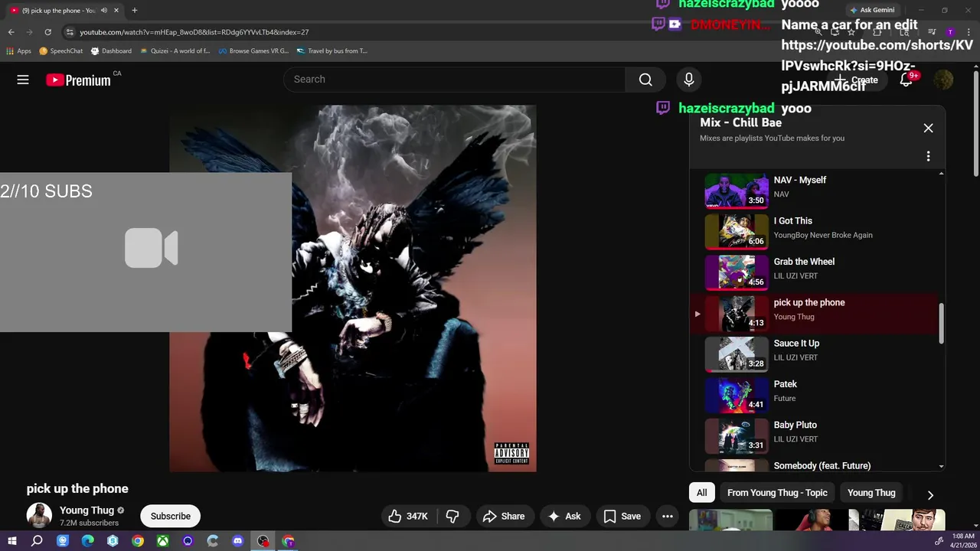980x551 pixels.
Task: Open more actions ellipsis next to Save
Action: [x=668, y=517]
